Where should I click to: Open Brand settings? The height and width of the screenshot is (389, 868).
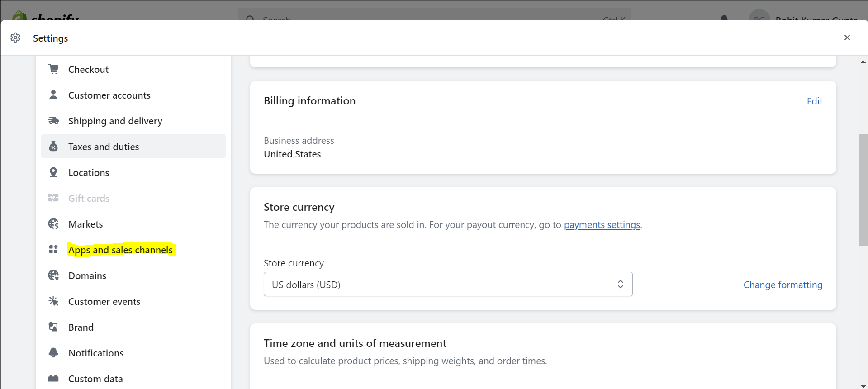tap(133, 327)
